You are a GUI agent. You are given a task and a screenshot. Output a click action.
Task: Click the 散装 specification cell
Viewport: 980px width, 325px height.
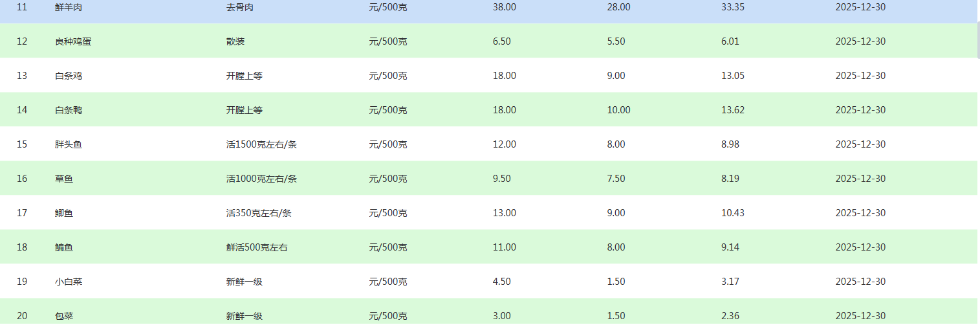235,41
